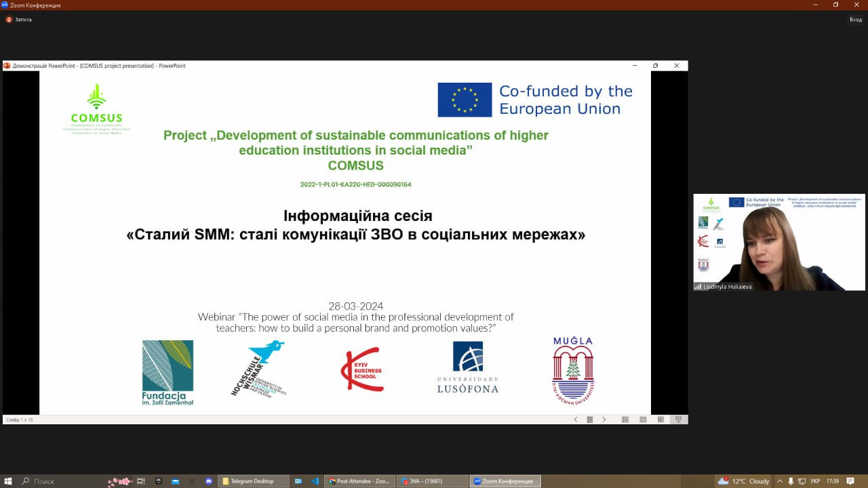This screenshot has height=488, width=868.
Task: Switch to Reading view icon
Action: (x=660, y=420)
